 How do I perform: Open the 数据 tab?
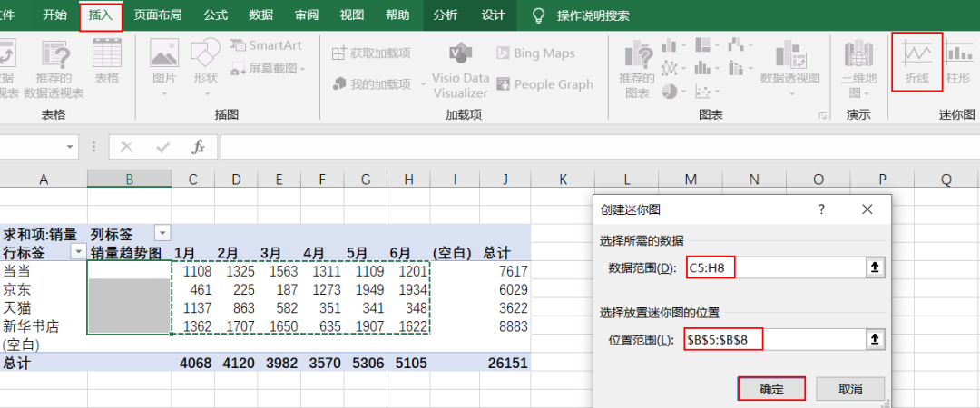pyautogui.click(x=260, y=15)
